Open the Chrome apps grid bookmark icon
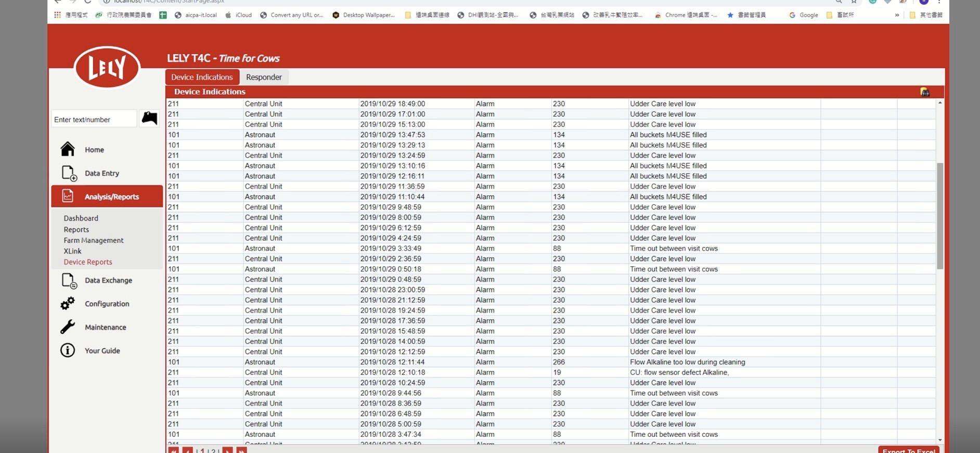This screenshot has width=980, height=453. pyautogui.click(x=57, y=15)
